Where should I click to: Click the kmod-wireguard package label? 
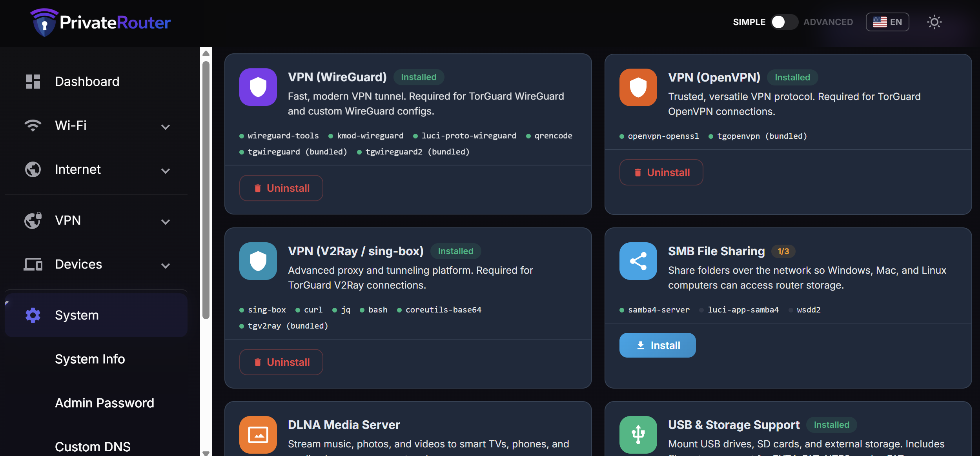pyautogui.click(x=370, y=136)
